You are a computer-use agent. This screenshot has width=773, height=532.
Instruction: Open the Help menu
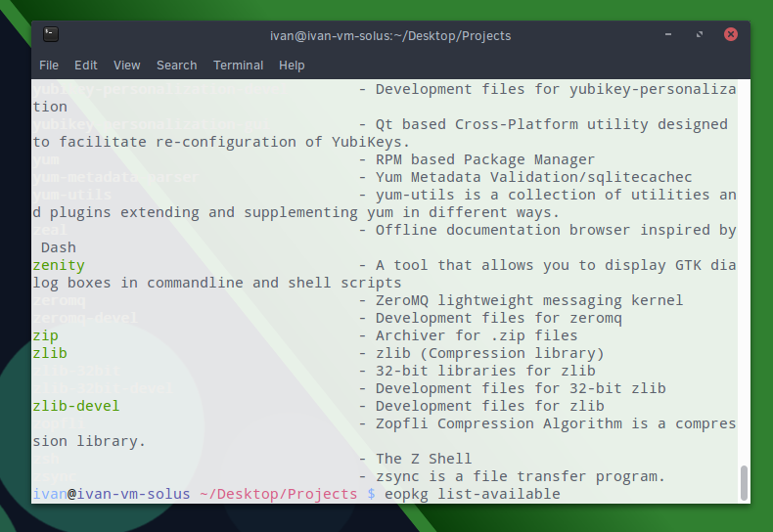292,65
